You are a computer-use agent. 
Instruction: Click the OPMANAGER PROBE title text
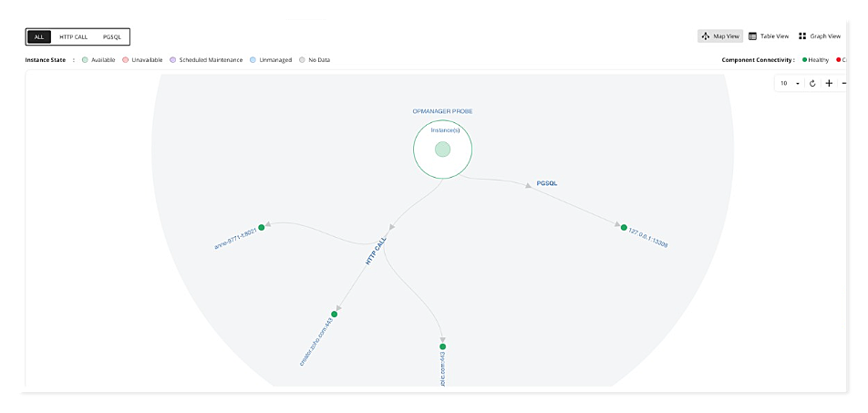(x=442, y=111)
